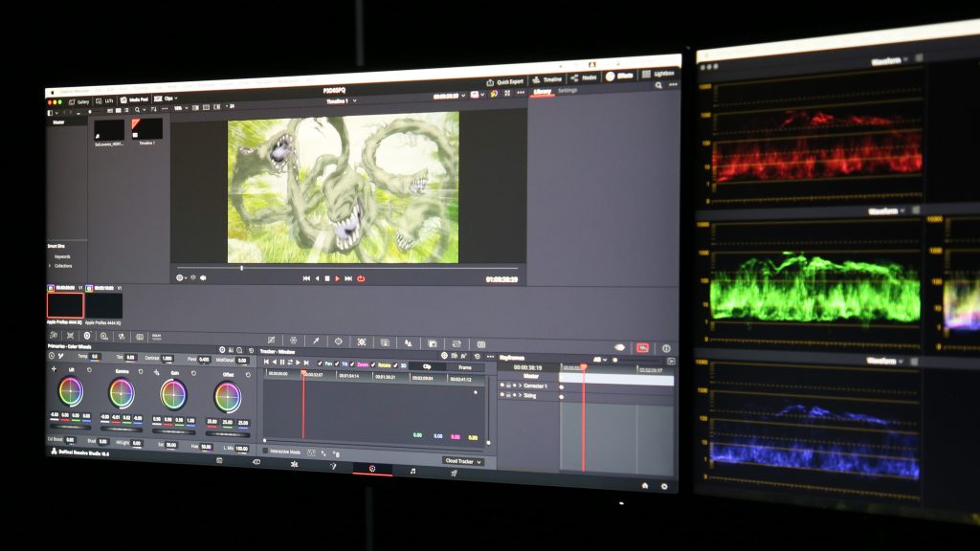980x551 pixels.
Task: Select the Timeline 1 thumbnail in media pool
Action: (x=146, y=130)
